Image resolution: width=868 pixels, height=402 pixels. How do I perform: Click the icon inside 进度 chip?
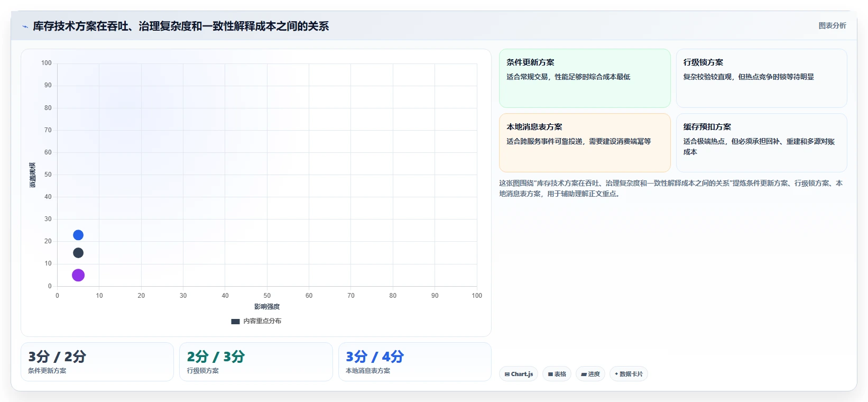tap(584, 374)
